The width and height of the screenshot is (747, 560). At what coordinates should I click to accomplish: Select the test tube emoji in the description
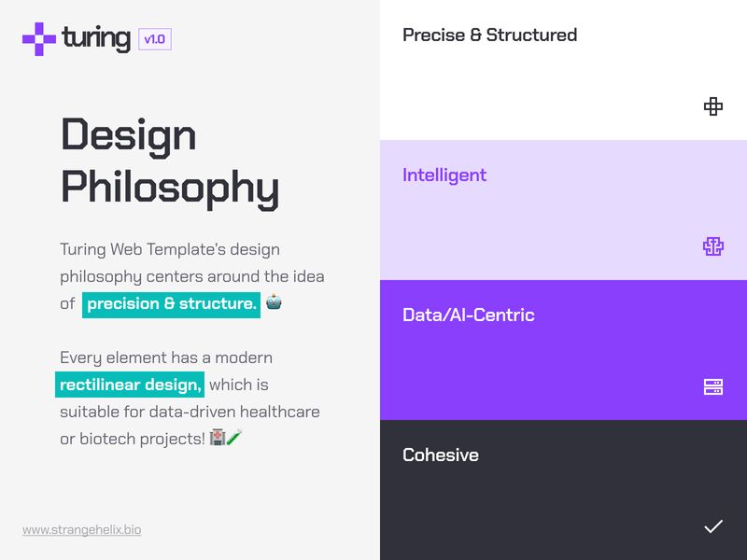pos(233,437)
